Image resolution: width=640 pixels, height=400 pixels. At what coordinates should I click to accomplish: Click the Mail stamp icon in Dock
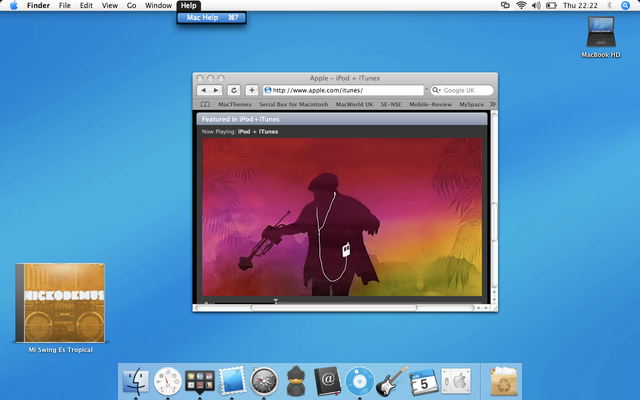232,380
